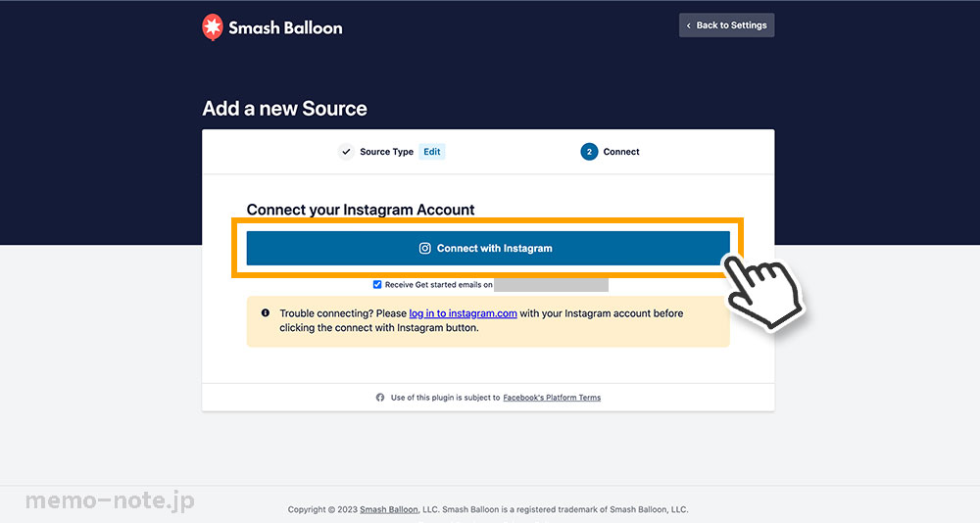Click the Connect your Instagram Account heading
The height and width of the screenshot is (523, 980).
(x=361, y=210)
